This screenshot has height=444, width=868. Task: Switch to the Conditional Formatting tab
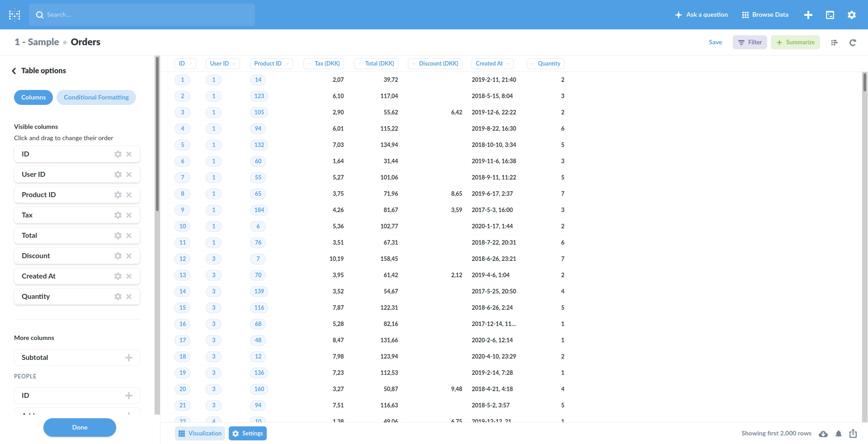click(x=96, y=97)
